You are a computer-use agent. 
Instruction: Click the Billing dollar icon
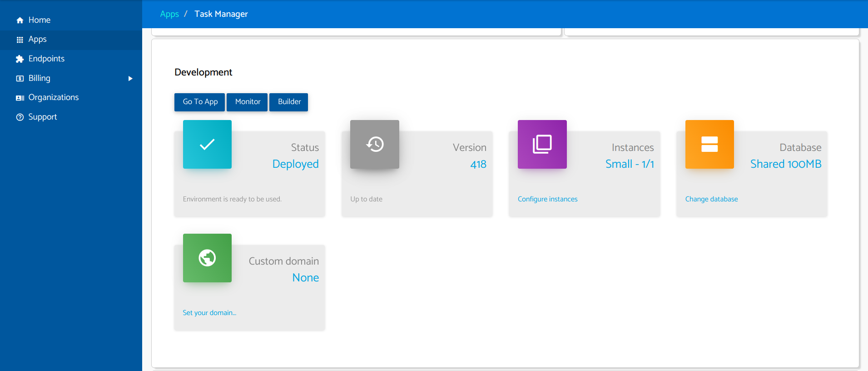(20, 79)
